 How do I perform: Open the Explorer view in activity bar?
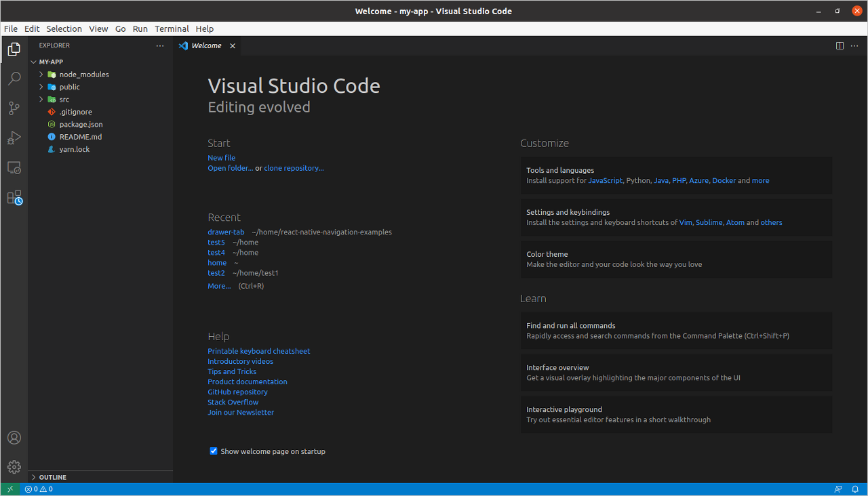14,49
